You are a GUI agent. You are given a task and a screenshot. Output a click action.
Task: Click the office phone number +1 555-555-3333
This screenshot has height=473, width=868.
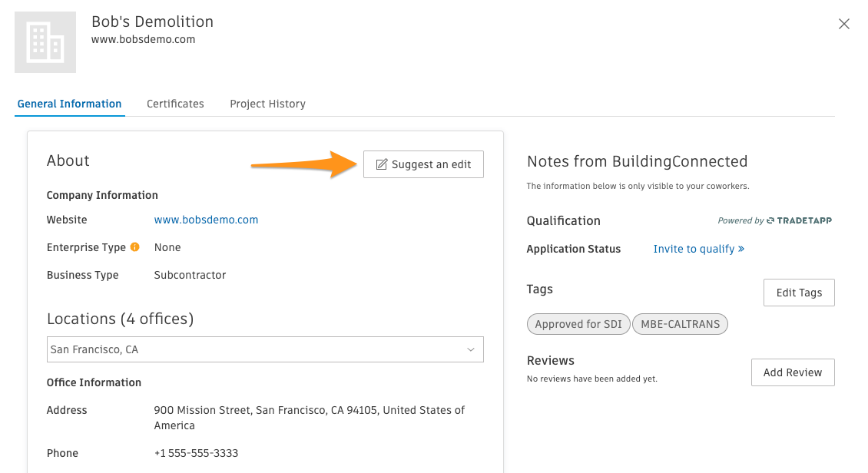tap(196, 453)
